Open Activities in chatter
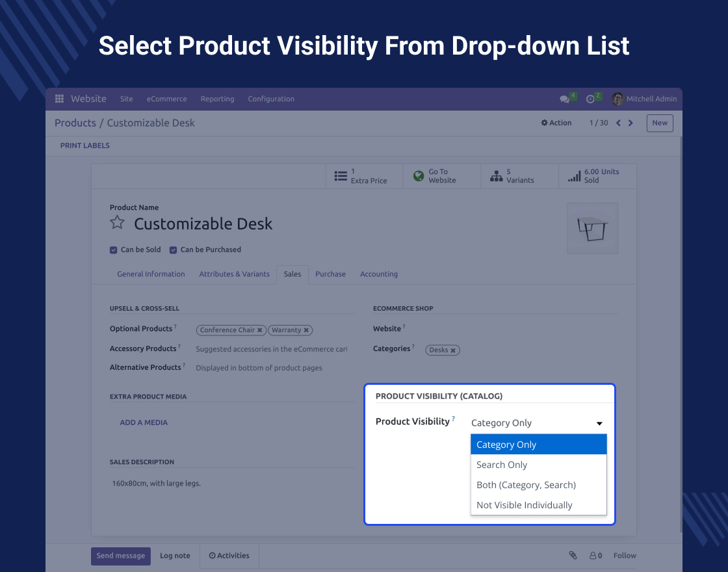 (229, 556)
